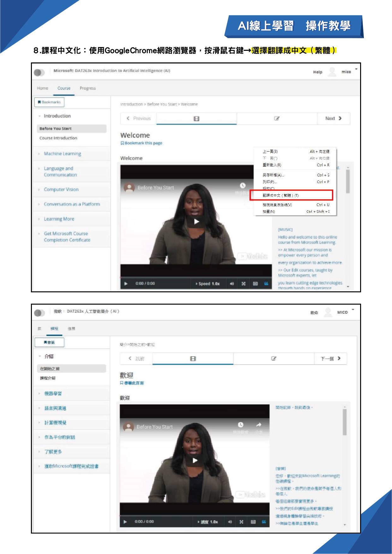Click play control beside 0:00 in Chinese player
The width and height of the screenshot is (392, 554).
pyautogui.click(x=125, y=522)
